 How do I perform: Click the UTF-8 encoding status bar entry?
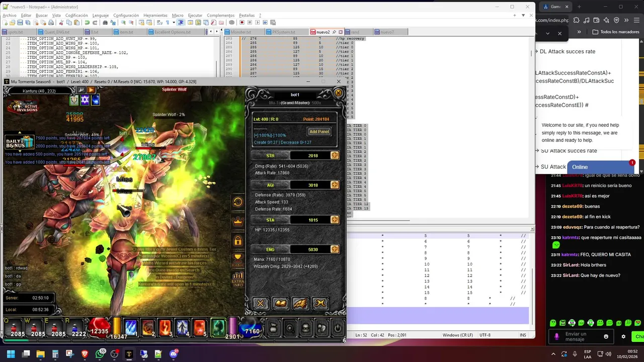485,335
